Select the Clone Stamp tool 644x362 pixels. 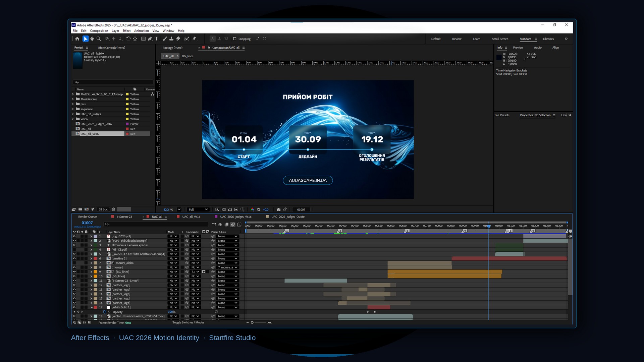point(171,39)
